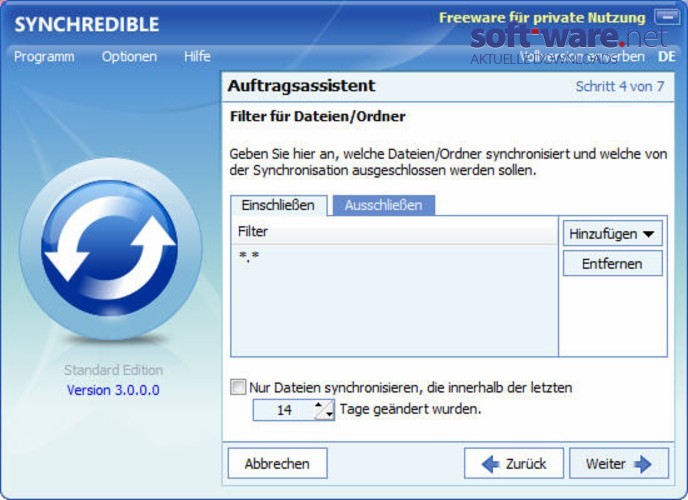The height and width of the screenshot is (500, 688).
Task: Proceed with the Weiter button
Action: (x=619, y=463)
